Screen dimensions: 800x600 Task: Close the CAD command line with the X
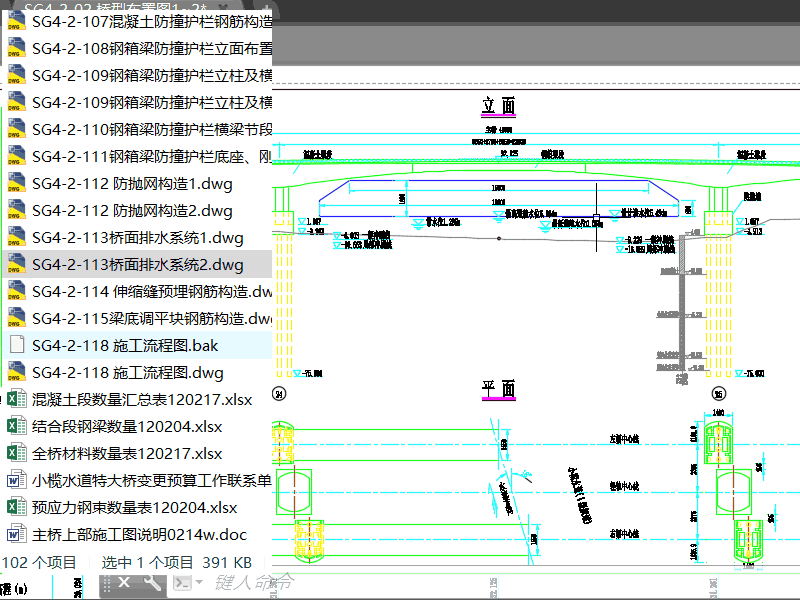pos(124,582)
